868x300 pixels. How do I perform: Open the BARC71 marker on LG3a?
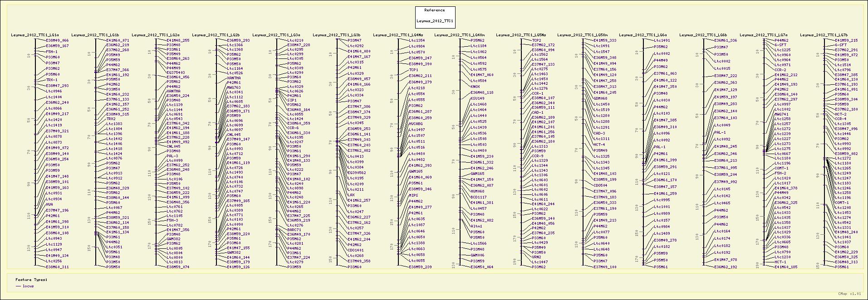294,230
